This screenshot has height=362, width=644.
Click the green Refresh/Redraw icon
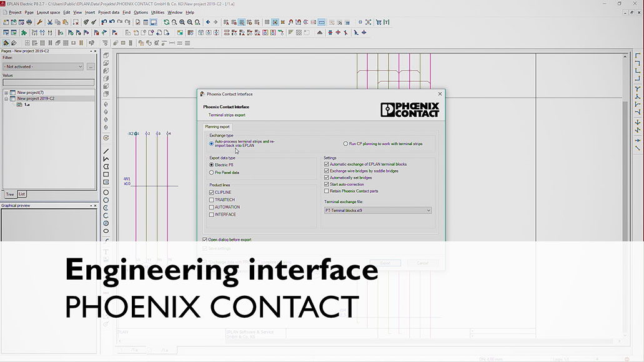point(166,22)
